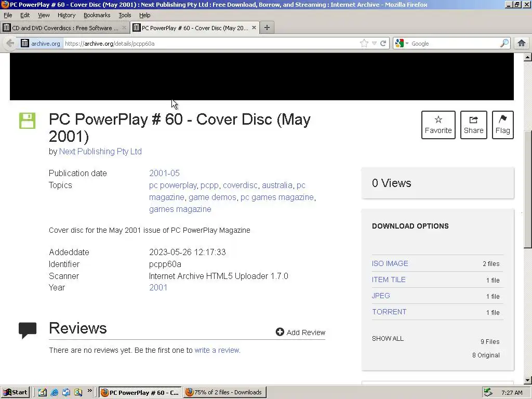The height and width of the screenshot is (399, 532).
Task: Open the Windows Start menu
Action: (x=15, y=393)
